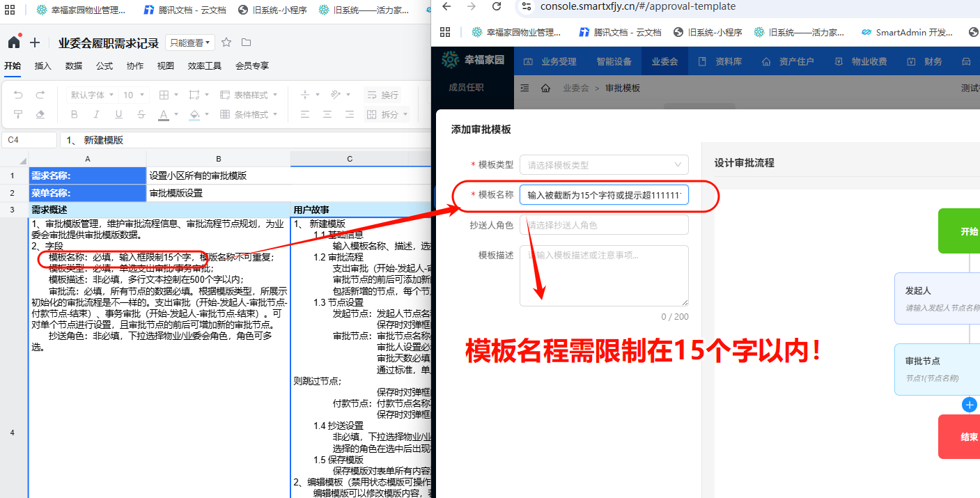Click the browser page refresh icon
This screenshot has width=980, height=498.
pos(496,8)
